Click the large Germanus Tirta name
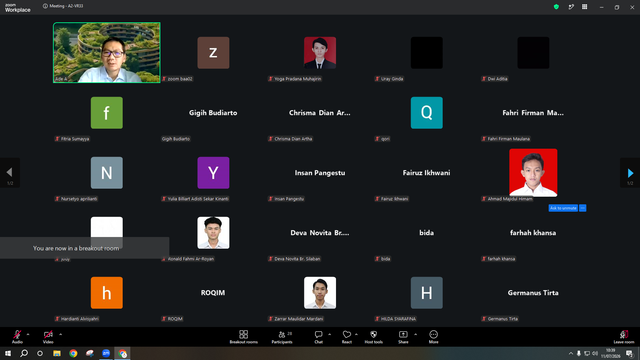The width and height of the screenshot is (640, 360). point(533,293)
